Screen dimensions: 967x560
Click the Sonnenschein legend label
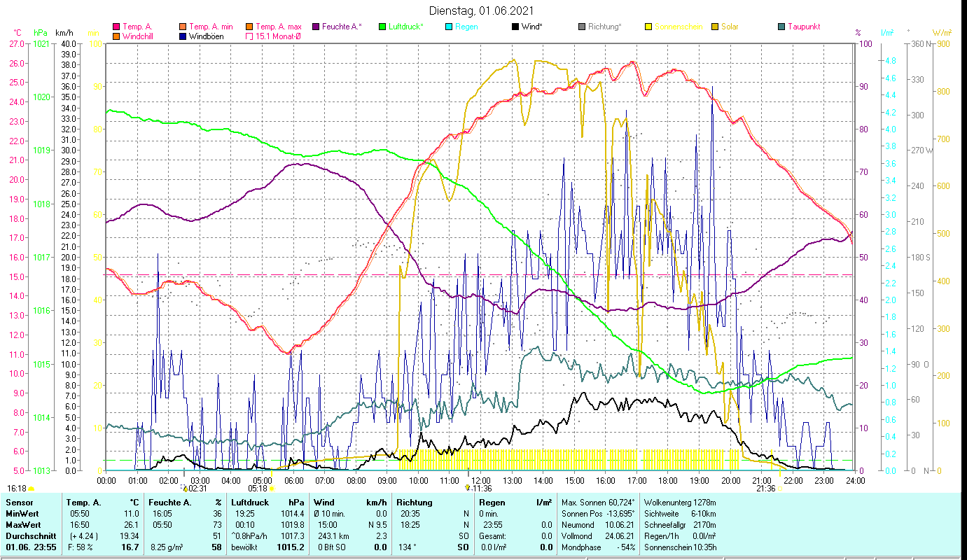678,27
